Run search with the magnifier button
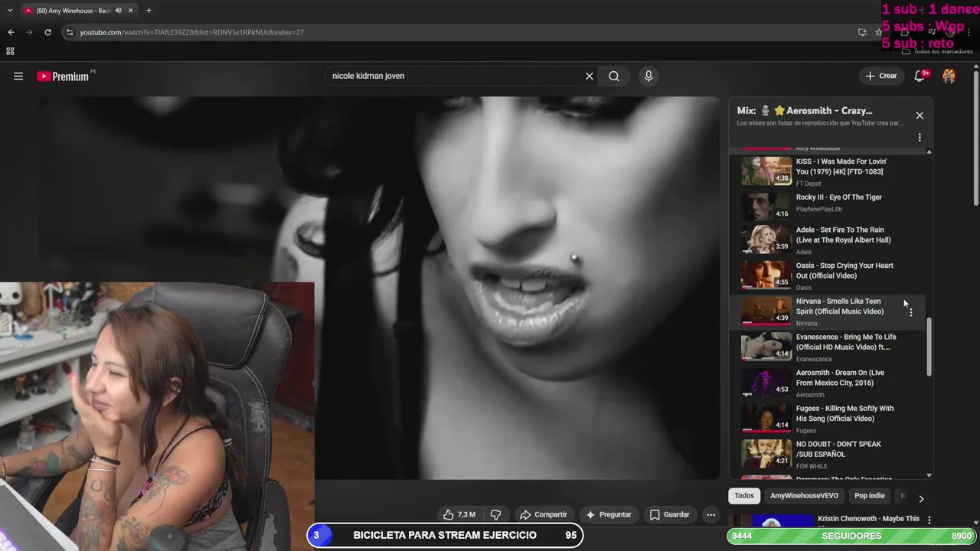 [x=614, y=76]
